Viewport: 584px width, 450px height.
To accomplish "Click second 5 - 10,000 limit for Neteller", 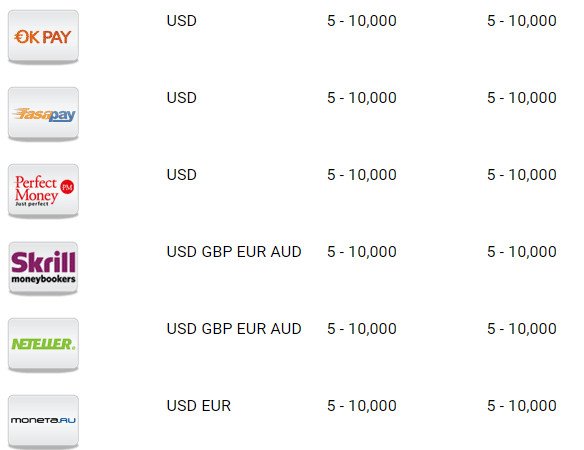I will tap(522, 329).
